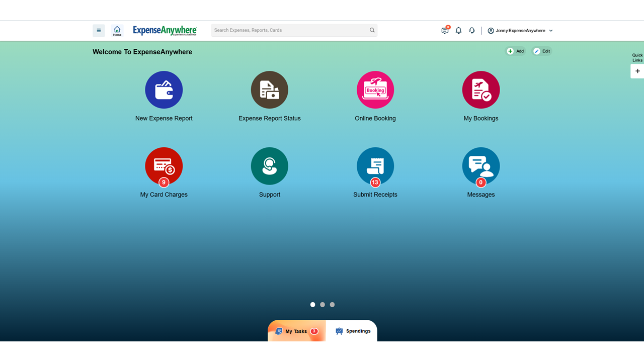
Task: Open the New Expense Report icon
Action: (x=164, y=89)
